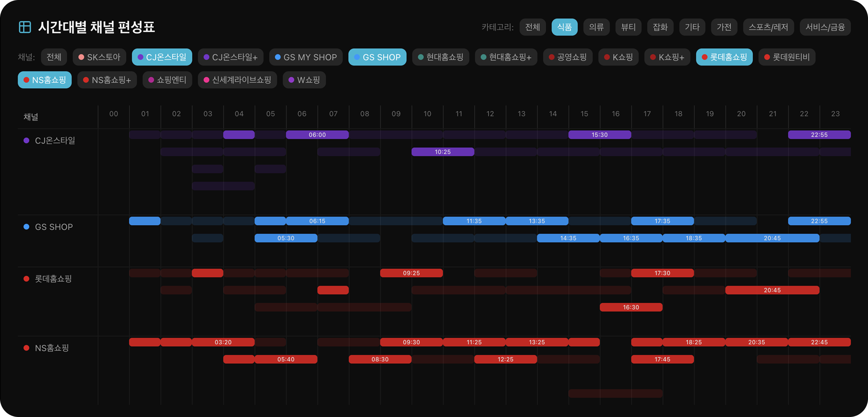Image resolution: width=868 pixels, height=417 pixels.
Task: Pick the 서비스/금융 category filter
Action: point(825,27)
